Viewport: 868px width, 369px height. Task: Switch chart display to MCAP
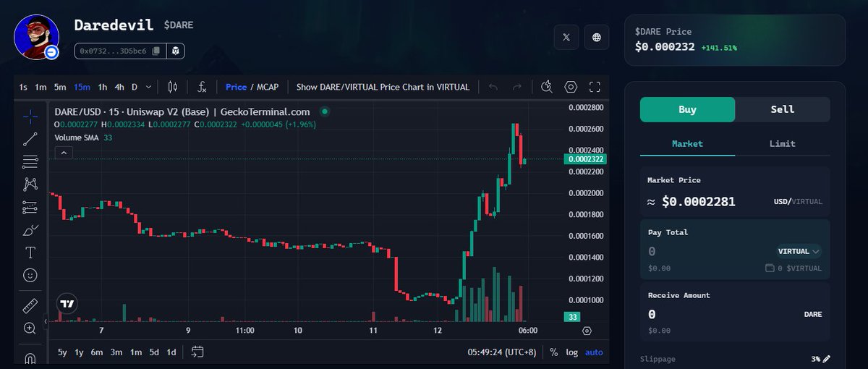[x=268, y=87]
